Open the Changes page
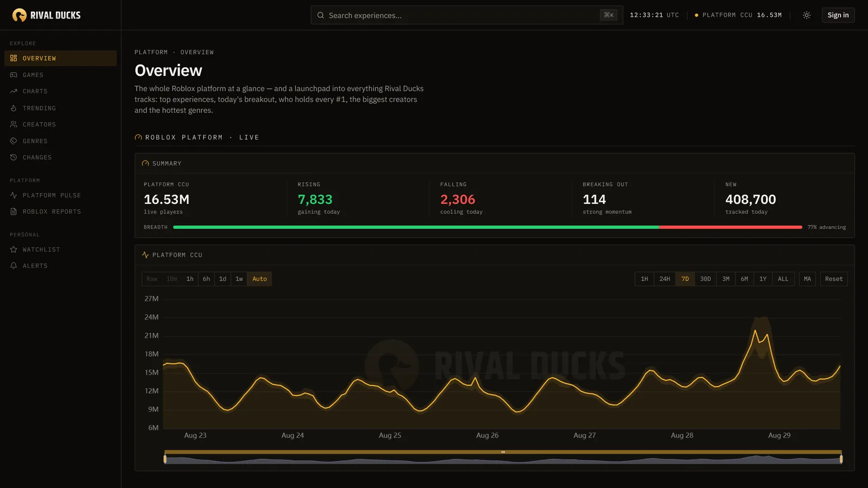868x488 pixels. [x=60, y=157]
